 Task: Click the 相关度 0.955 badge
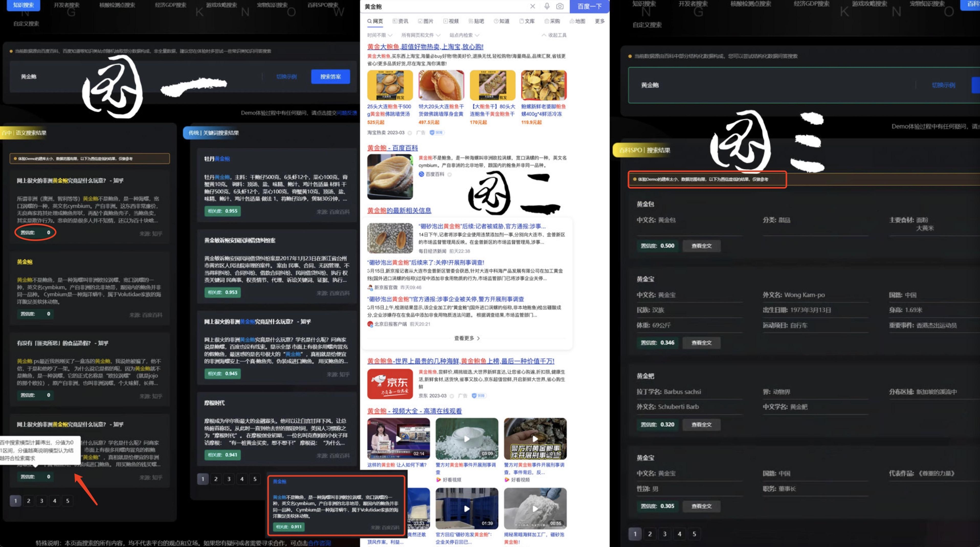[x=222, y=211]
